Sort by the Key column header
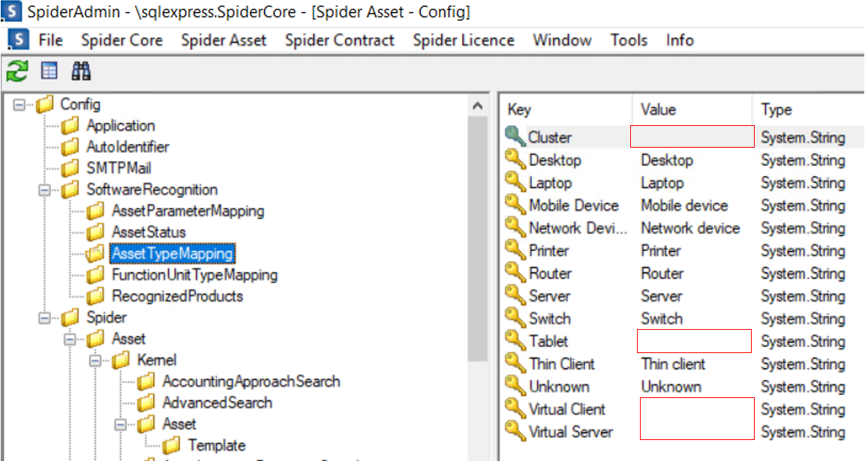 pyautogui.click(x=566, y=109)
